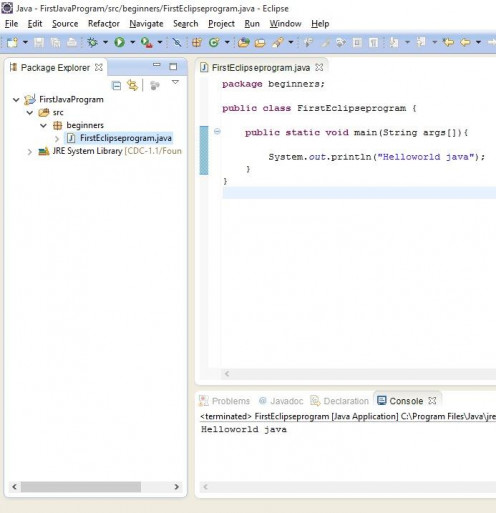Screen dimensions: 496x513
Task: Open the Debug dropdown arrow
Action: coord(105,42)
